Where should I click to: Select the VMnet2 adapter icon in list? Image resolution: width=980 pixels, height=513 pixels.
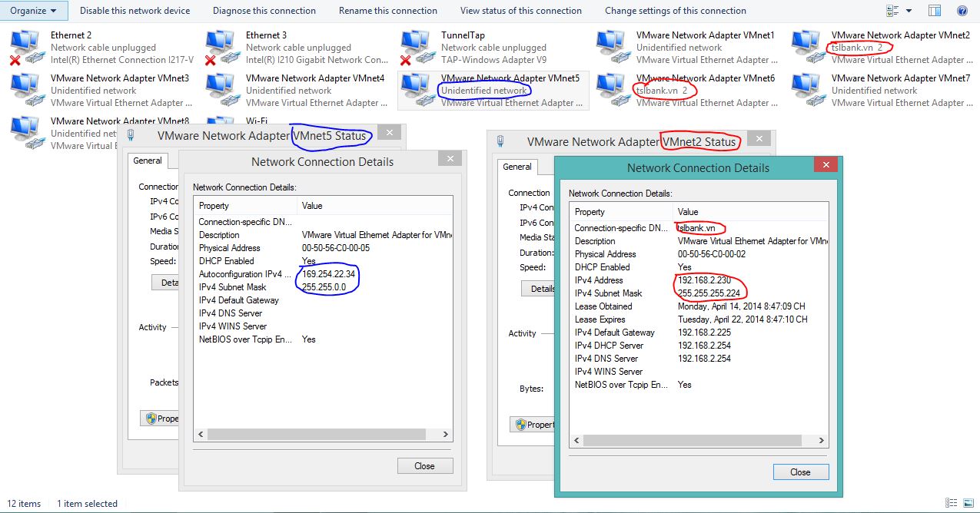806,48
